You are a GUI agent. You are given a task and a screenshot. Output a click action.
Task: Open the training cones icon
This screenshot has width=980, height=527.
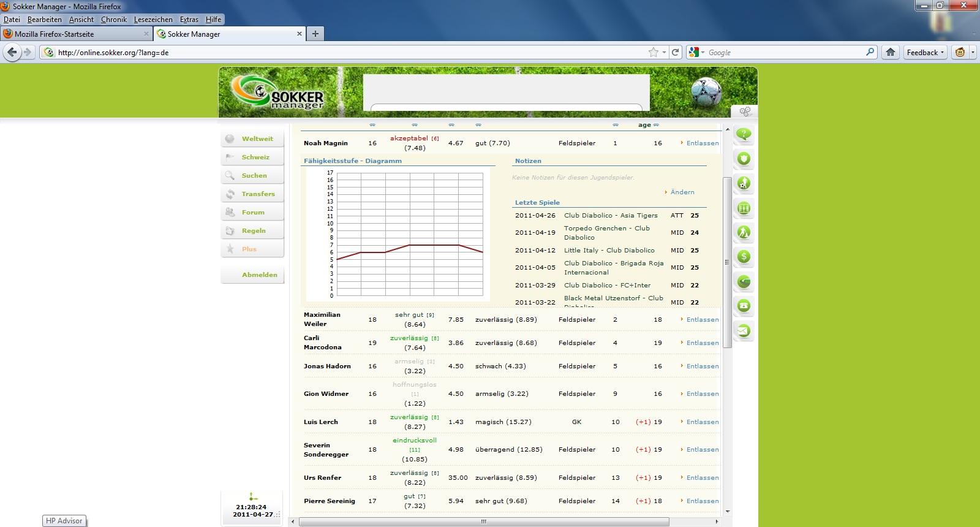click(x=744, y=233)
